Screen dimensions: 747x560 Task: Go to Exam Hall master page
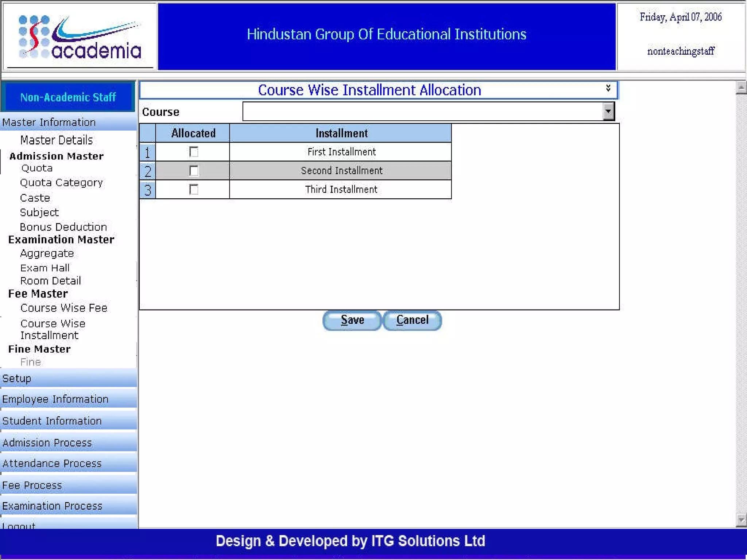point(45,268)
